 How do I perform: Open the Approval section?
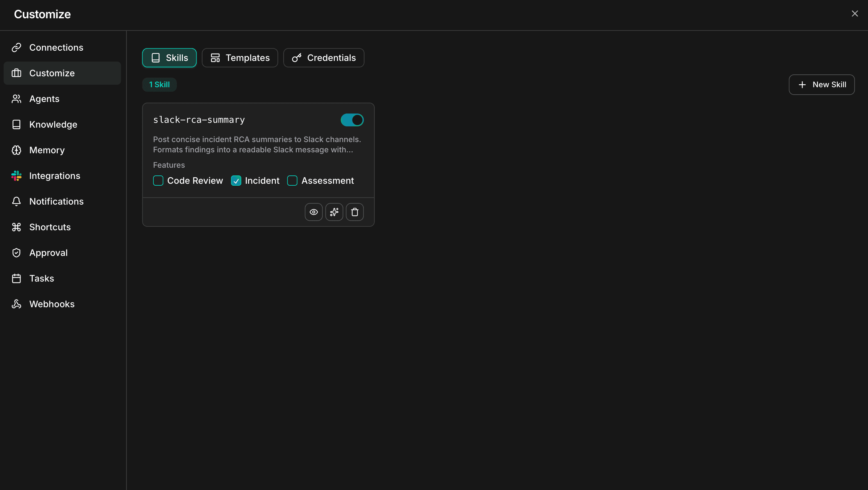coord(48,253)
